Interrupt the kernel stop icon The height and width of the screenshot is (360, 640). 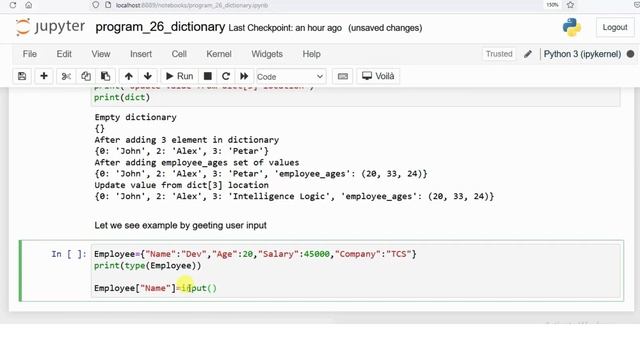click(x=208, y=76)
